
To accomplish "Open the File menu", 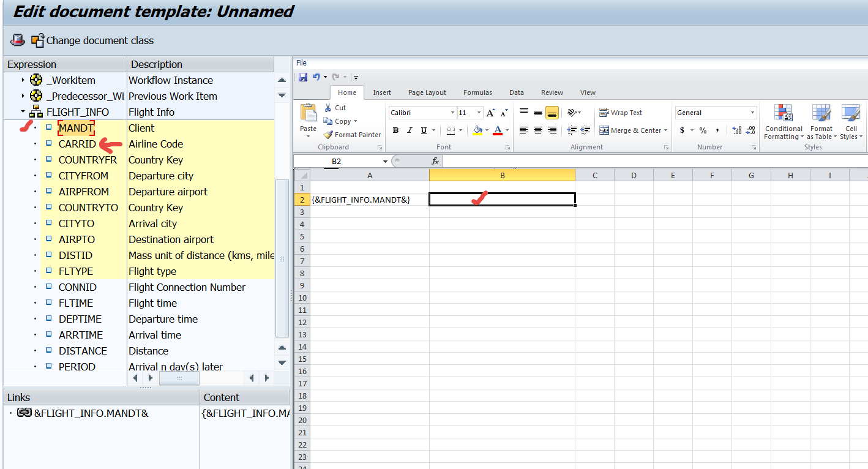I will [x=301, y=62].
